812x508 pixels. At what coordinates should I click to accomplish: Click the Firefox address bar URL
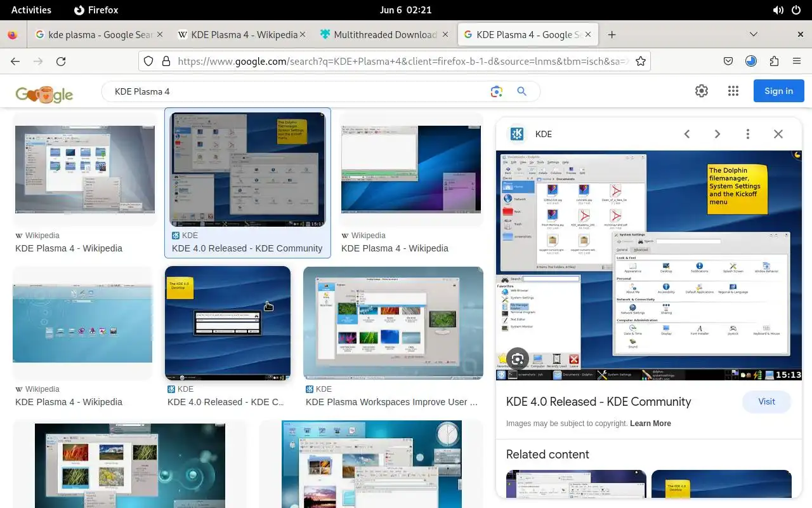coord(403,61)
